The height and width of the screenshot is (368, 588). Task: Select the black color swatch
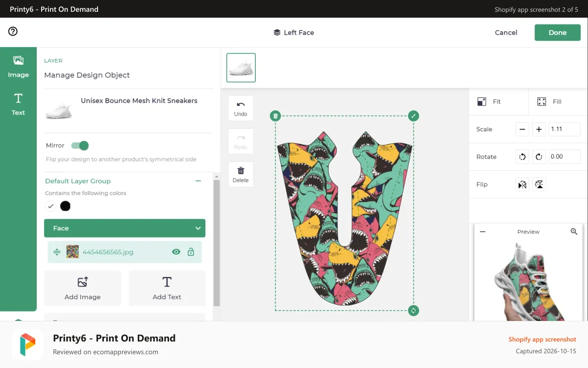[65, 206]
